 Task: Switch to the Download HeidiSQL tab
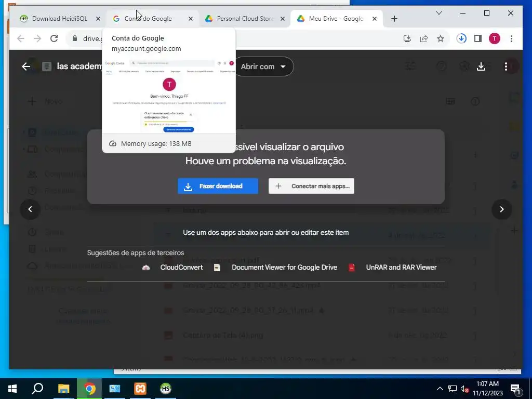[x=59, y=19]
